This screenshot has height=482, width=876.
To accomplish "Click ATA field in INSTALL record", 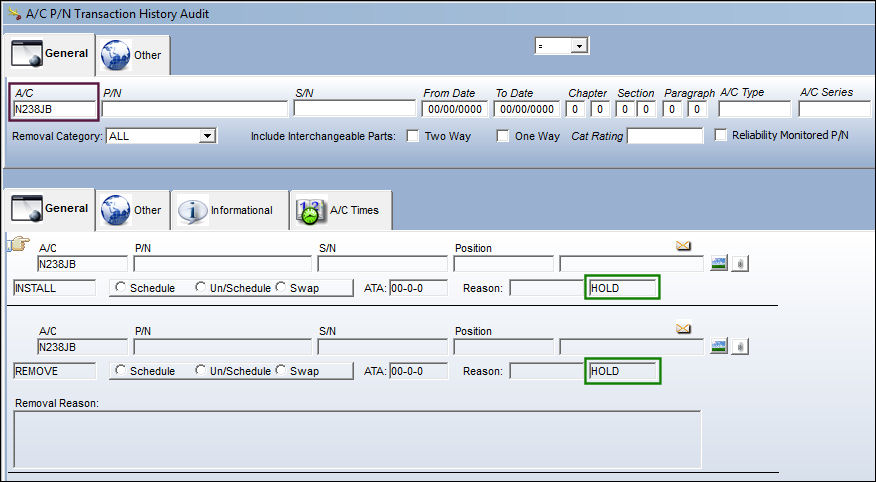I will coord(418,288).
